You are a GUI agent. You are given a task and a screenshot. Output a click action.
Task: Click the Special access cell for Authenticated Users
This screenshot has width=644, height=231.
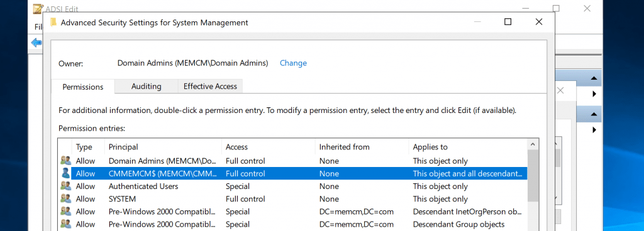(237, 186)
